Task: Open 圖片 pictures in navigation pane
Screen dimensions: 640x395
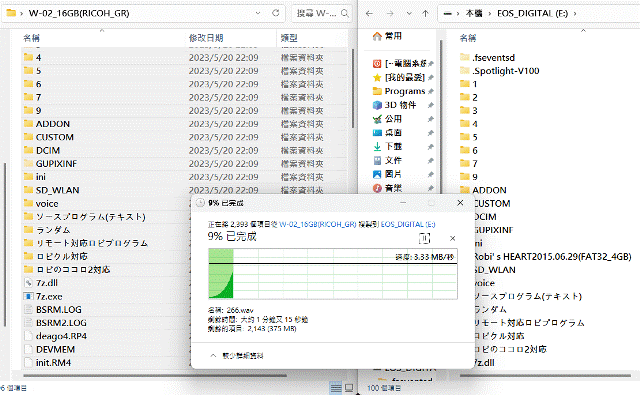Action: click(x=387, y=174)
